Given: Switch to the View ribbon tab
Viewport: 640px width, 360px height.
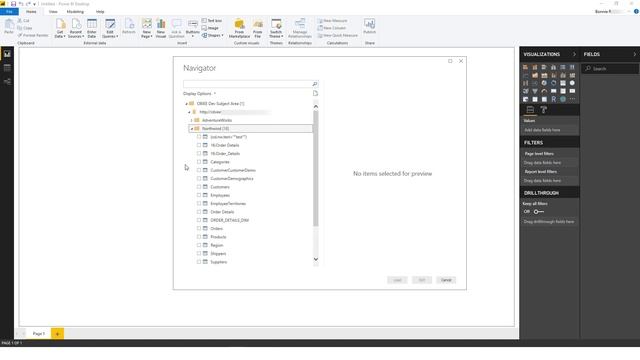Looking at the screenshot, I should click(x=53, y=11).
